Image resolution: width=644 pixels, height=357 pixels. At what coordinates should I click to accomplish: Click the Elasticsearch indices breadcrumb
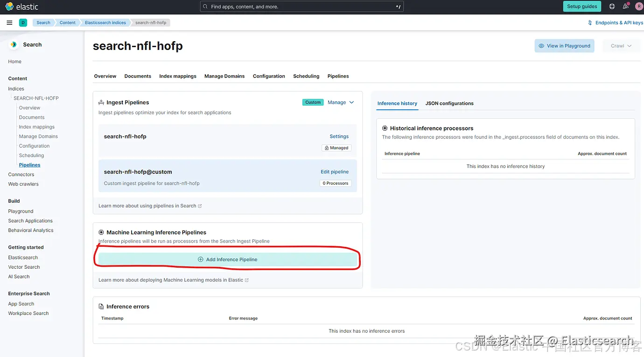[x=105, y=22]
